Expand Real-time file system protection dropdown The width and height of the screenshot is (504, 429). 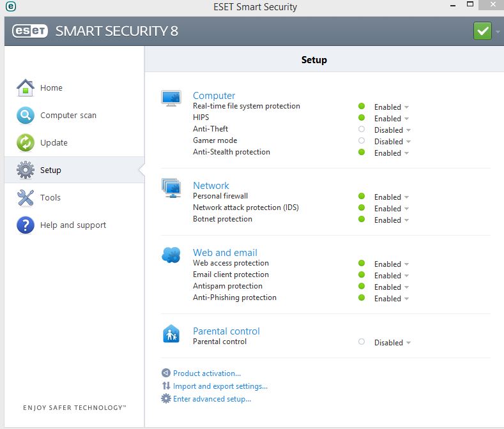click(407, 107)
